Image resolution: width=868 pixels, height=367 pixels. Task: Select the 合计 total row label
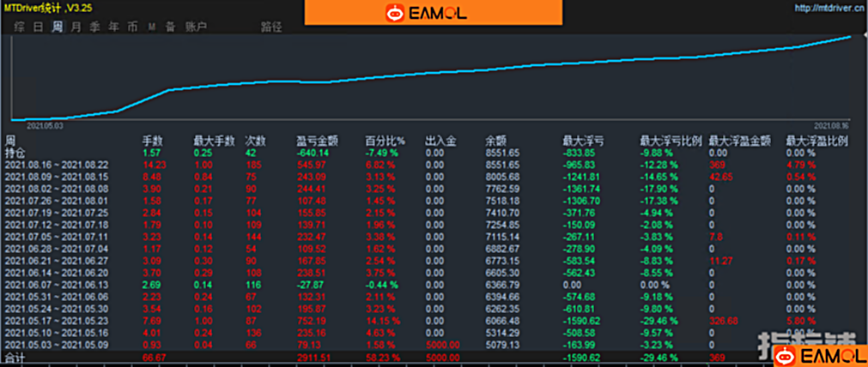[x=15, y=358]
